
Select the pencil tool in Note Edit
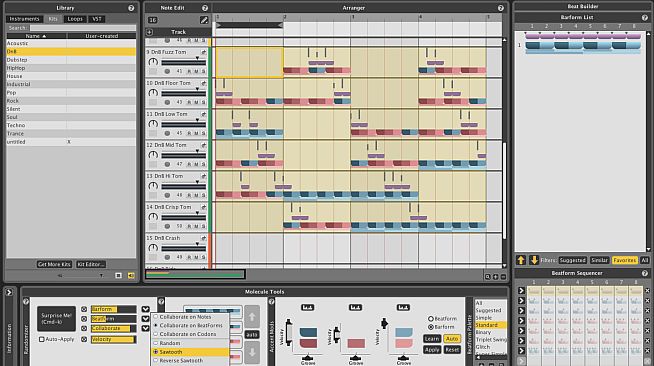pyautogui.click(x=204, y=20)
